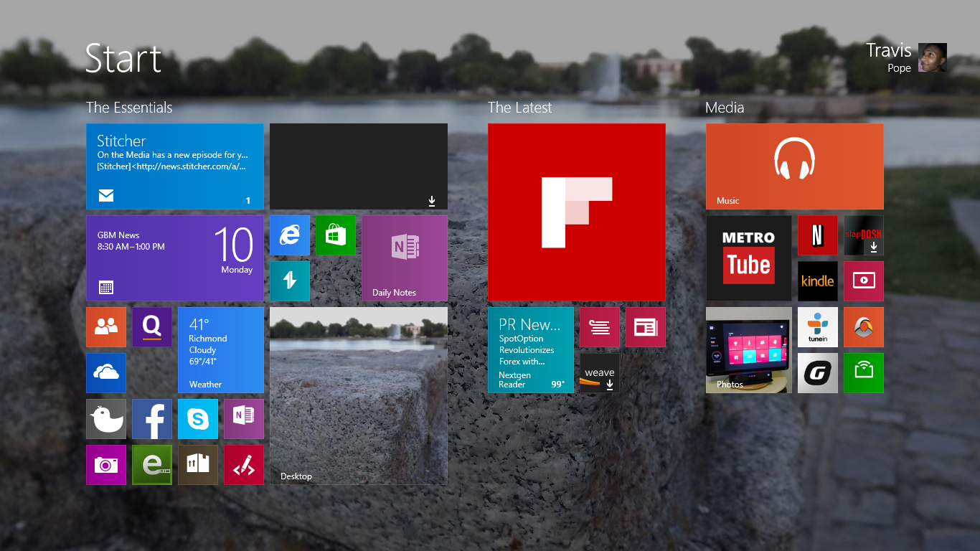This screenshot has width=980, height=551.
Task: Open the gray G app tile
Action: 818,373
